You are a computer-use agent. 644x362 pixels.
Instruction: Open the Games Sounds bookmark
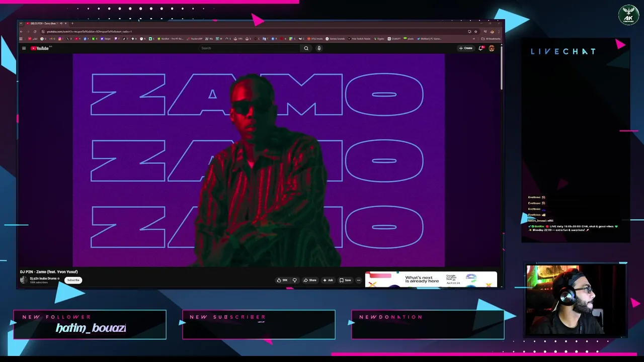[335, 39]
